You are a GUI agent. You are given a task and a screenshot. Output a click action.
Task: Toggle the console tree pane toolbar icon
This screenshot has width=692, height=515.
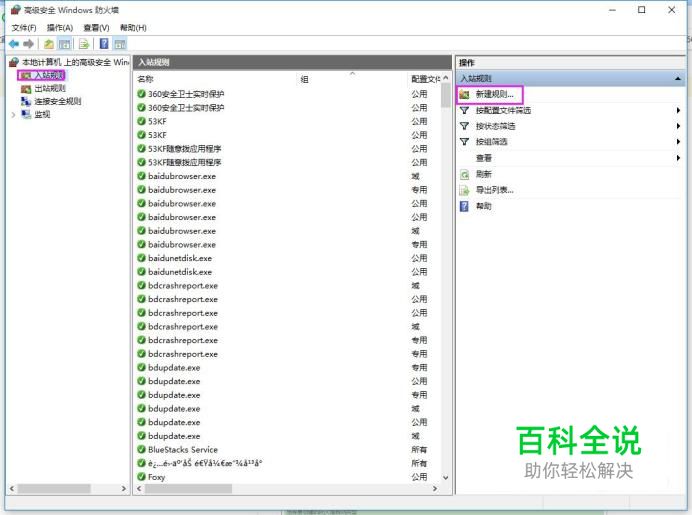[x=64, y=44]
